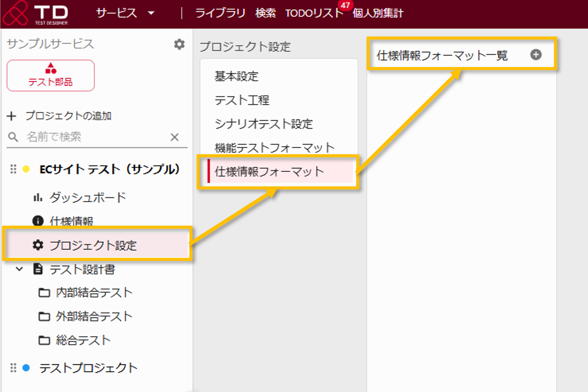Click the プロジェクト設定 panel heading

[x=245, y=47]
